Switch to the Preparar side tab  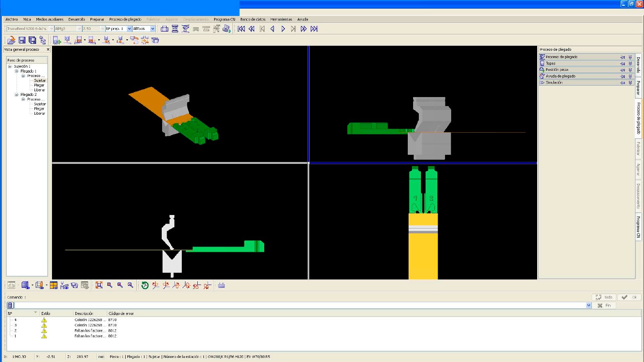coord(638,88)
